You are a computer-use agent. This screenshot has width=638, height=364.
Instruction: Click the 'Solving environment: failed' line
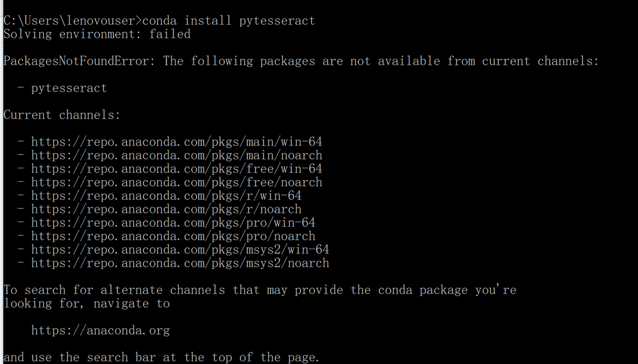97,34
